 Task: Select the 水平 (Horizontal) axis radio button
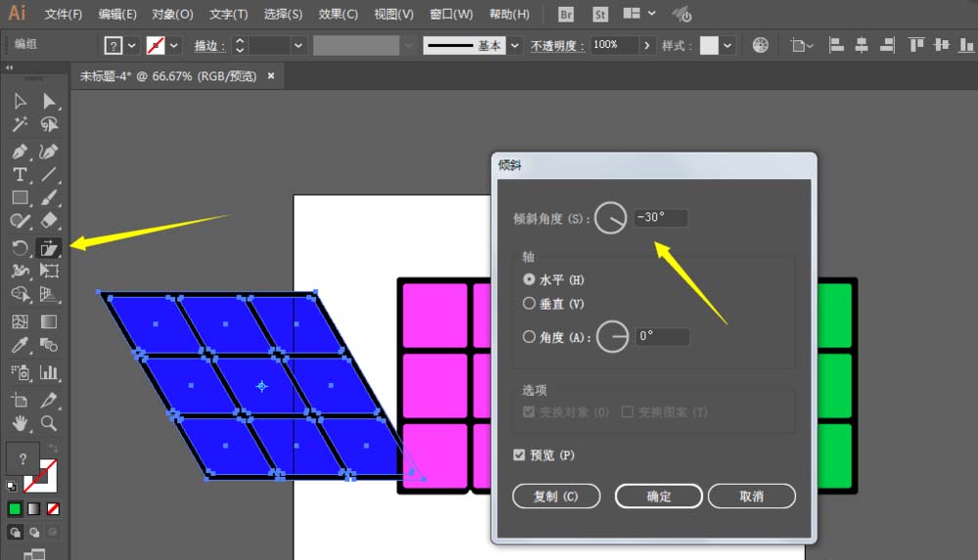pyautogui.click(x=530, y=280)
